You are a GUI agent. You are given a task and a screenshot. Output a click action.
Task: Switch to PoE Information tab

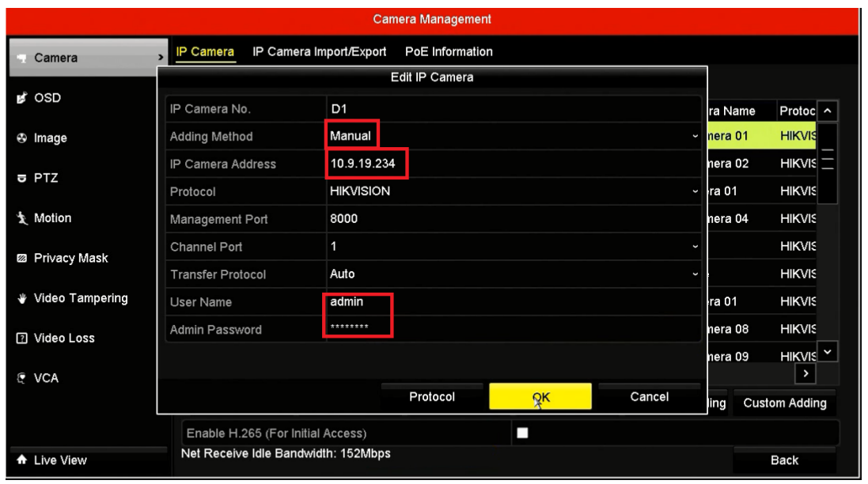point(449,52)
